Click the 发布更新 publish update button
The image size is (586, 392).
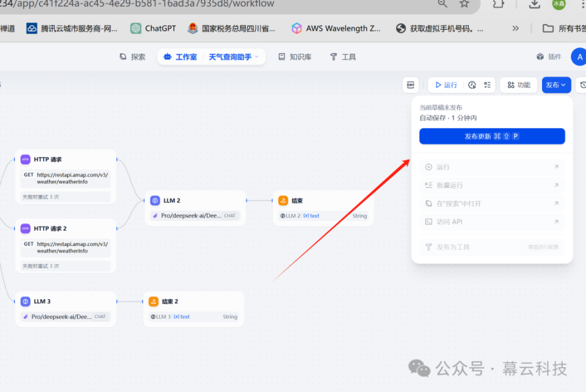pyautogui.click(x=491, y=136)
